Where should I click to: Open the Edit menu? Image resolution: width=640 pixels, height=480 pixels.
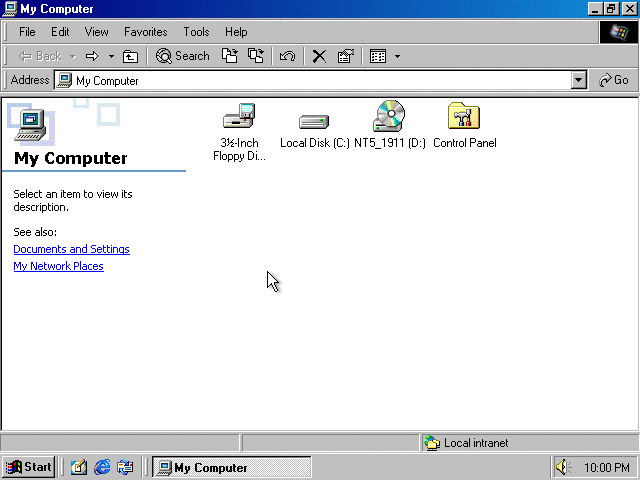point(60,32)
